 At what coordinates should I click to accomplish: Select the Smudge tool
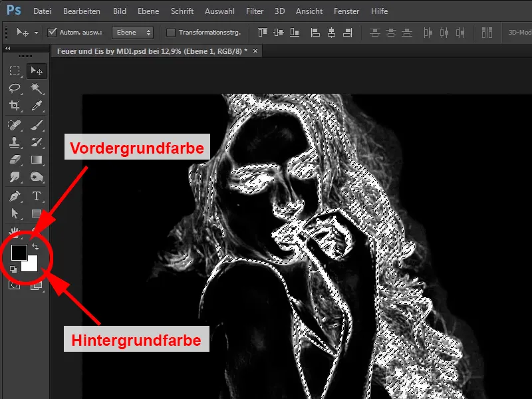click(14, 177)
